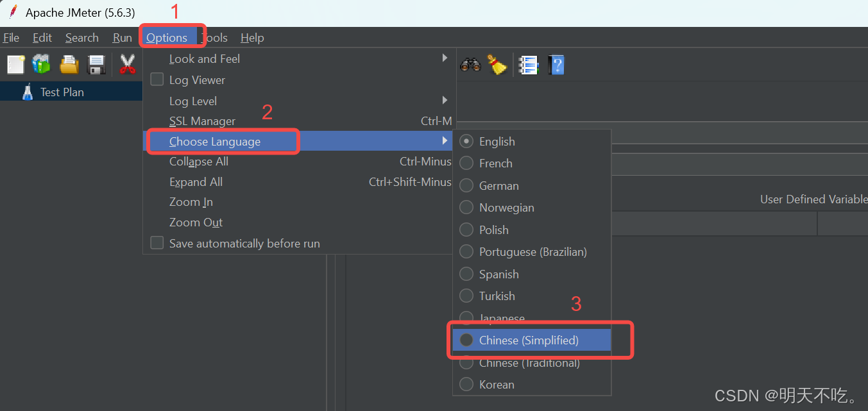Screen dimensions: 868x411
Task: Choose Norwegian language radio button
Action: point(467,208)
